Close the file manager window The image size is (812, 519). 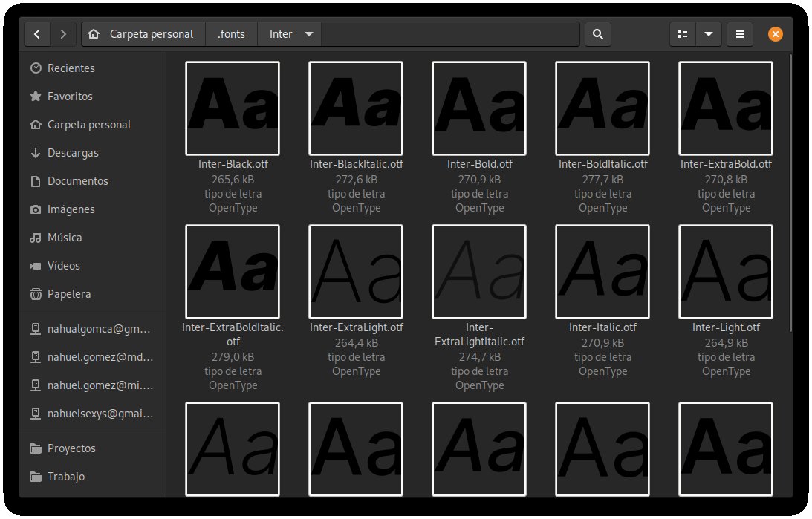point(776,34)
